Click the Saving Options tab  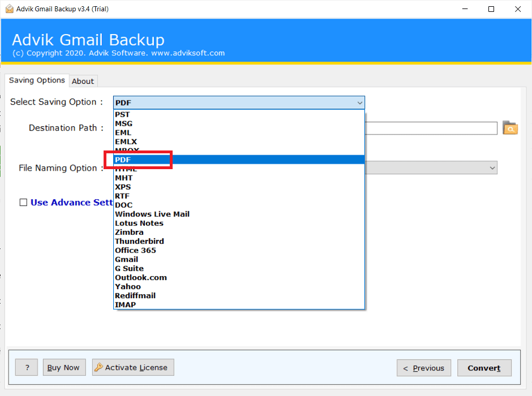[x=36, y=80]
